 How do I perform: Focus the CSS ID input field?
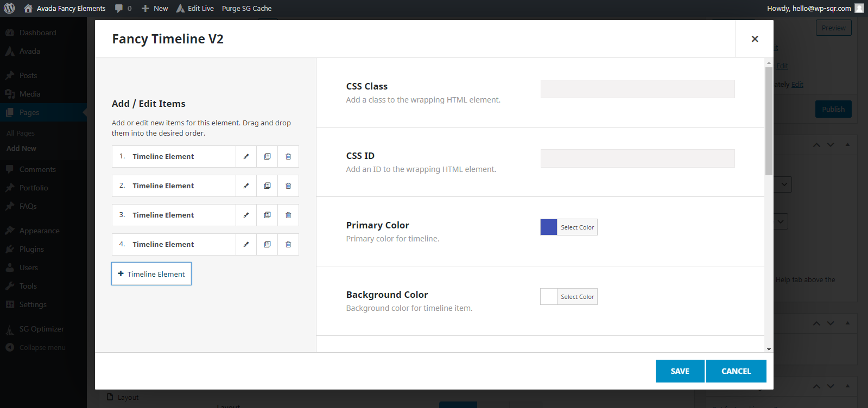coord(637,158)
